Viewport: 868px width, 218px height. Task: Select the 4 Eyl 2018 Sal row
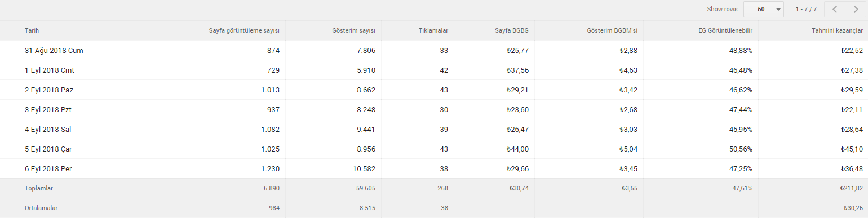(x=434, y=129)
